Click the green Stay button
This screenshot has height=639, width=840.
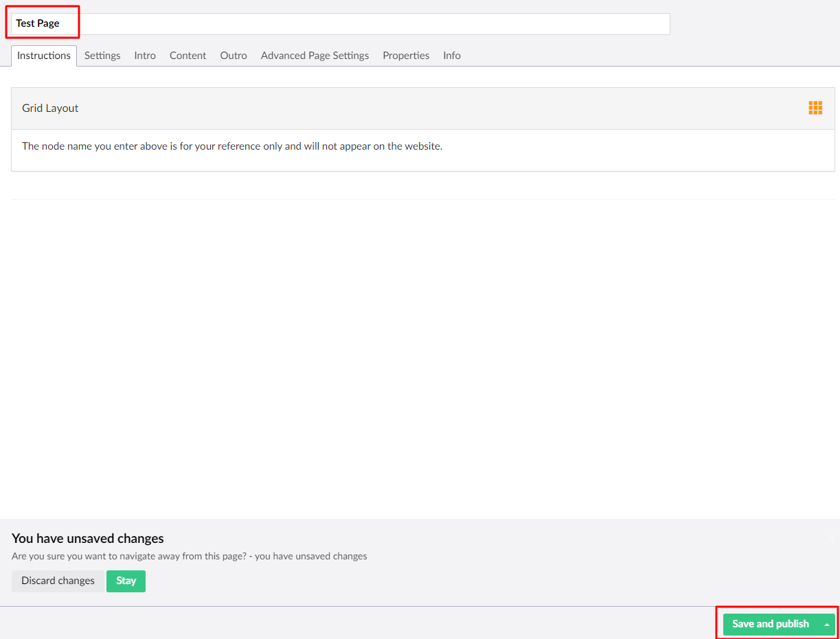tap(126, 581)
